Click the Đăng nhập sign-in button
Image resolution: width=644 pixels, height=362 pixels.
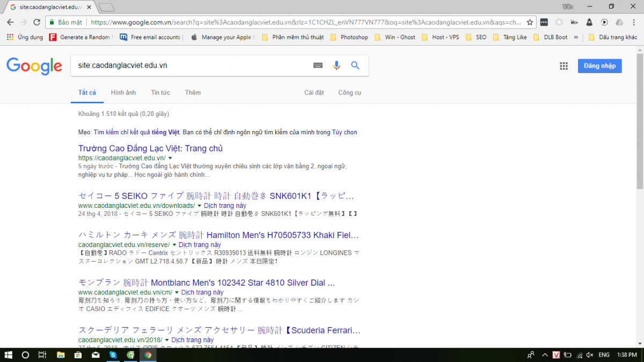599,66
